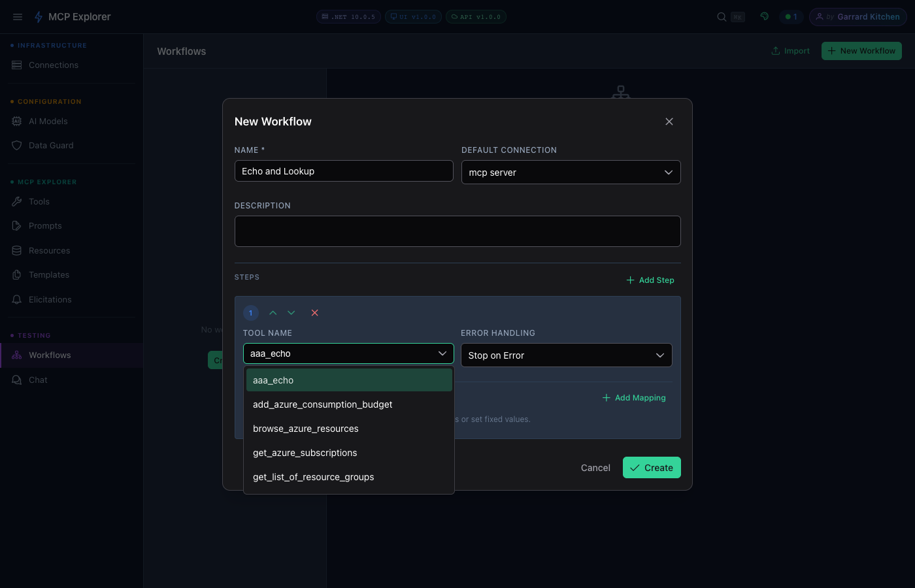This screenshot has width=915, height=588.
Task: Add a step using Add Step
Action: [x=650, y=280]
